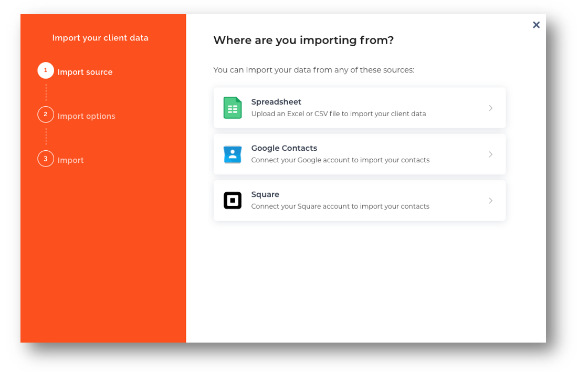Click the green Spreadsheet file icon
588x372 pixels.
pos(233,108)
